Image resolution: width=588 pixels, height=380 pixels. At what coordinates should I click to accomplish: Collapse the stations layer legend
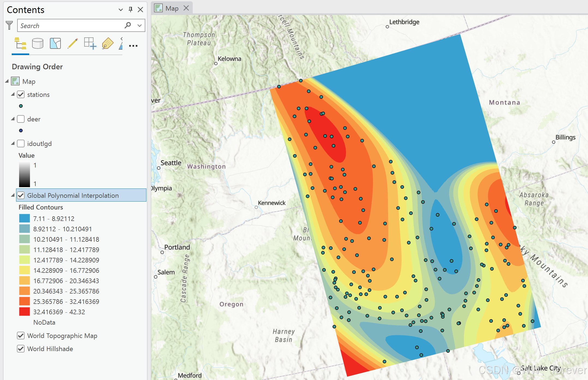coord(13,94)
